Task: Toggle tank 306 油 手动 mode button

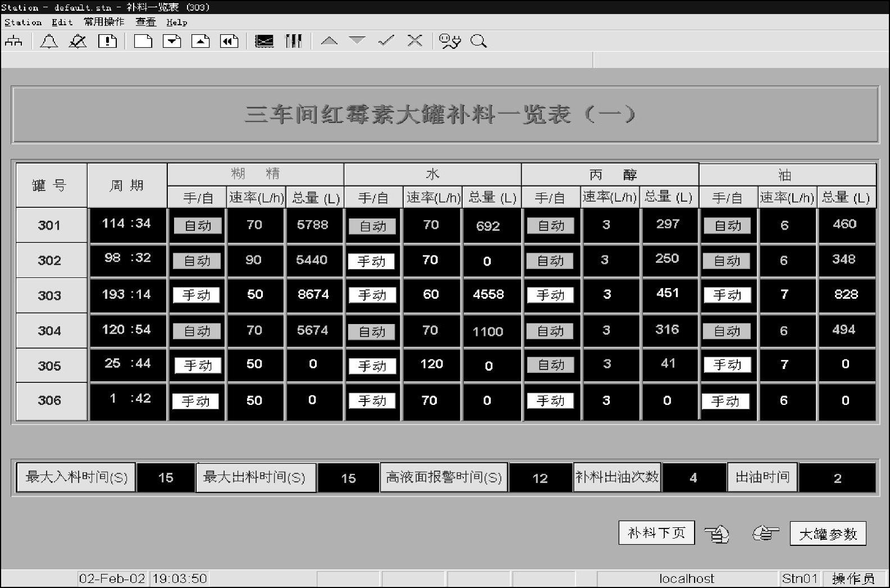Action: [725, 401]
